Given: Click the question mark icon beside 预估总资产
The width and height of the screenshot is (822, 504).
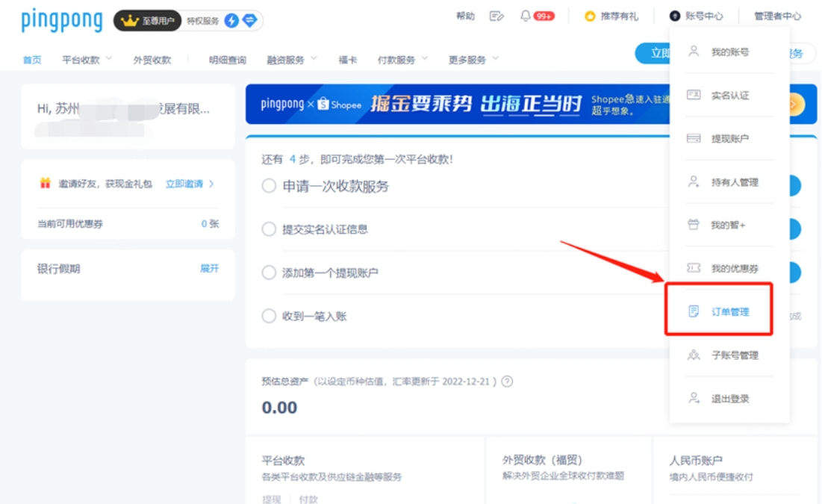Looking at the screenshot, I should coord(507,382).
